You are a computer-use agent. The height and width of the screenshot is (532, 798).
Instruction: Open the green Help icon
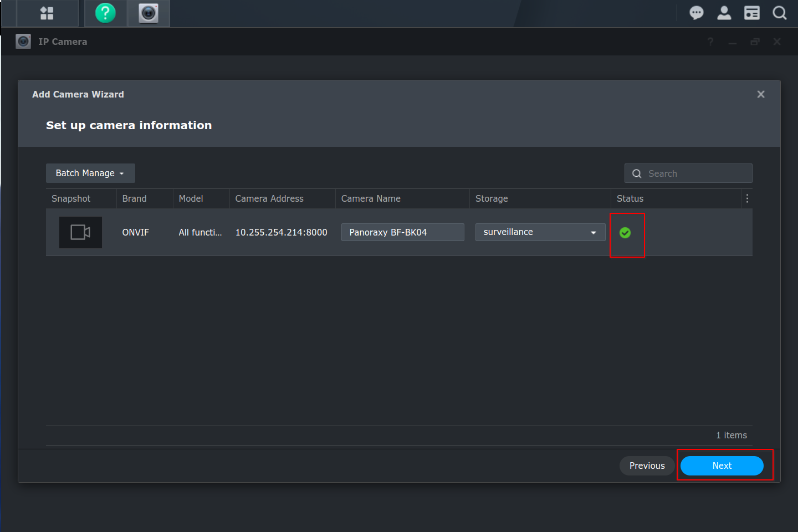click(105, 13)
